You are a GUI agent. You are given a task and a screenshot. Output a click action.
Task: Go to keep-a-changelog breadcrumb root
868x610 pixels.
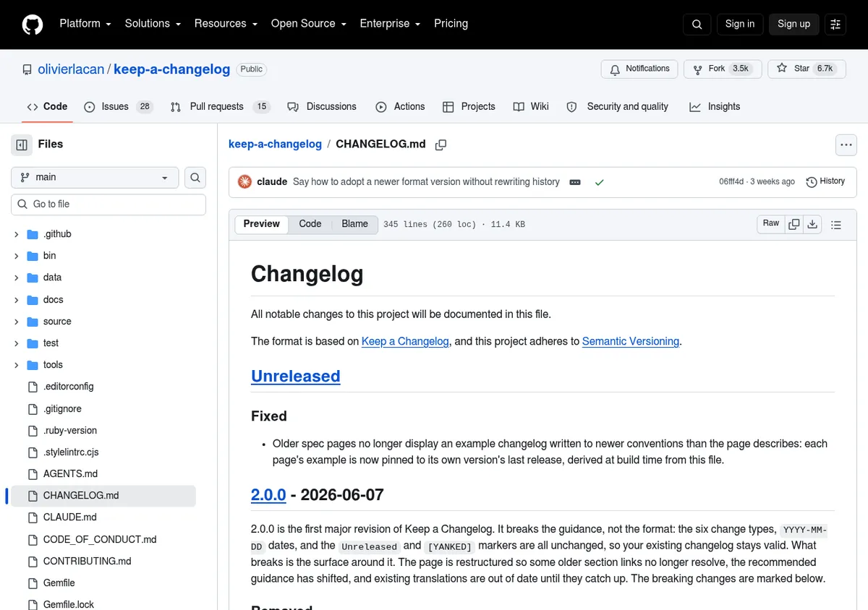click(x=275, y=144)
